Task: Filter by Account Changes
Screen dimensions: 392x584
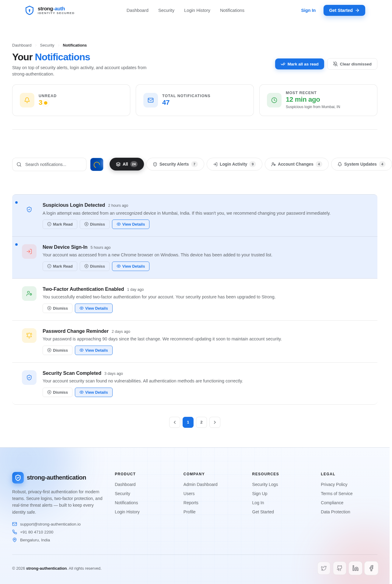Action: pos(297,164)
